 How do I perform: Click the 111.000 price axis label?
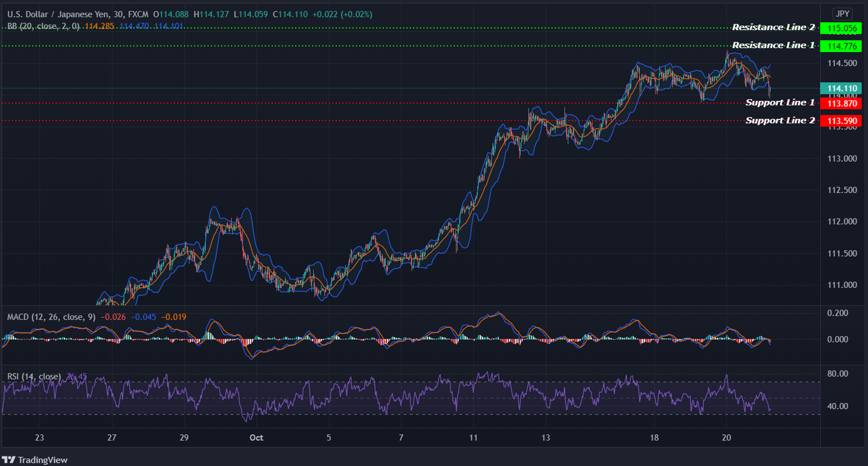pos(842,285)
